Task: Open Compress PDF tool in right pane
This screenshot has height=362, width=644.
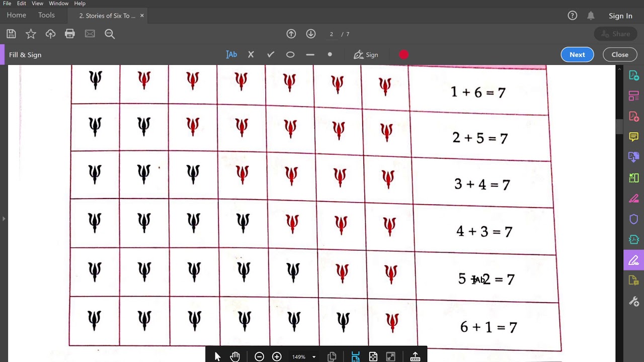Action: 633,240
